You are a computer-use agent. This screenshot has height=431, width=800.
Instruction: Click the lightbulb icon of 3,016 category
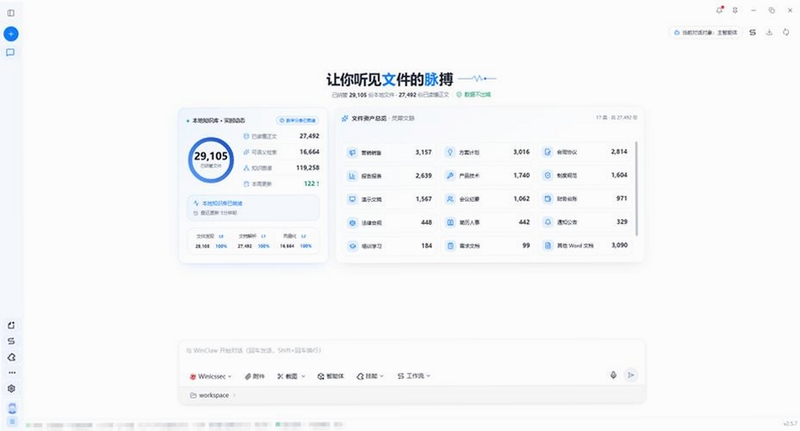[450, 152]
